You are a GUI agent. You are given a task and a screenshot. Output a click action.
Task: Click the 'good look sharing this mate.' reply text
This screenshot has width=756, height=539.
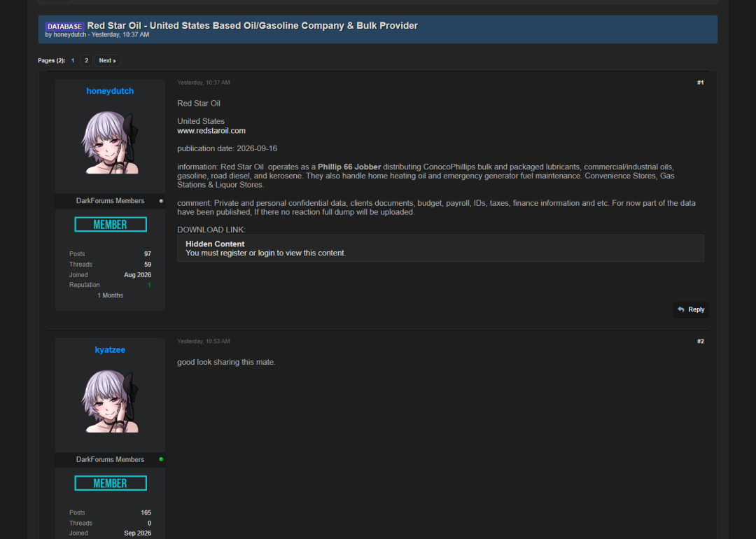point(226,362)
